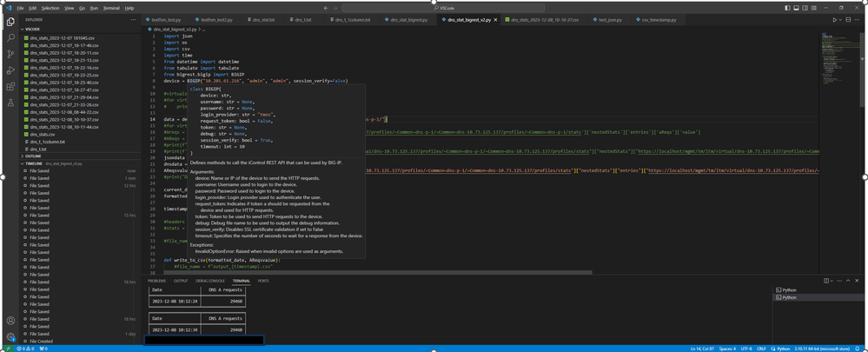This screenshot has height=352, width=868.
Task: Toggle the bottom panel layout button
Action: point(797,8)
